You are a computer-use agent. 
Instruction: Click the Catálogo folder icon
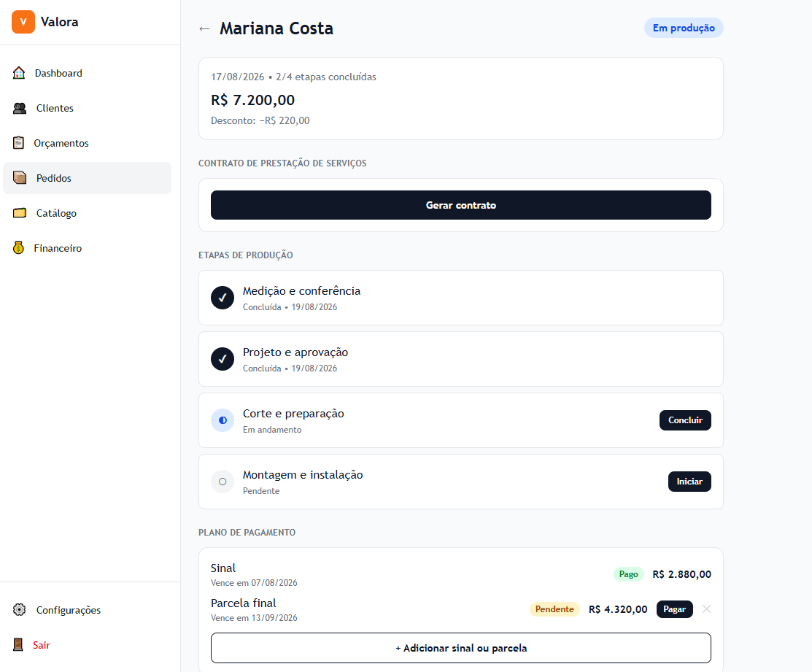click(20, 213)
